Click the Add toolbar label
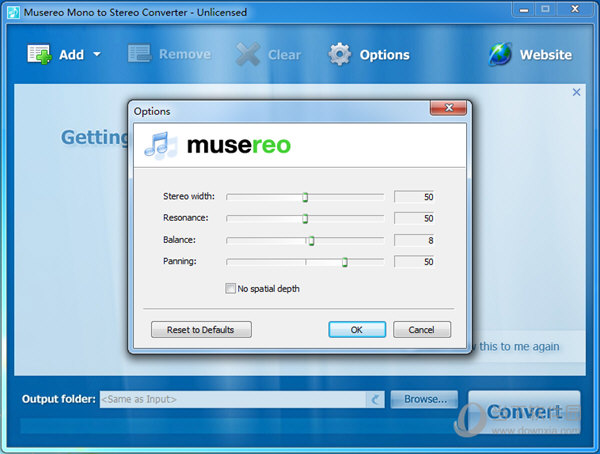Viewport: 600px width, 454px height. 72,55
